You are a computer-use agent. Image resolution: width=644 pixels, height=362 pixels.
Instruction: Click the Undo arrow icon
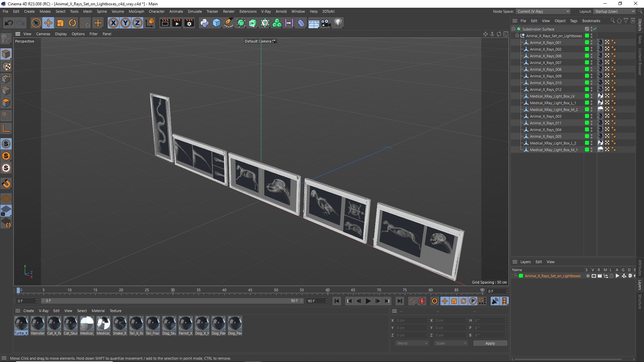pos(9,23)
